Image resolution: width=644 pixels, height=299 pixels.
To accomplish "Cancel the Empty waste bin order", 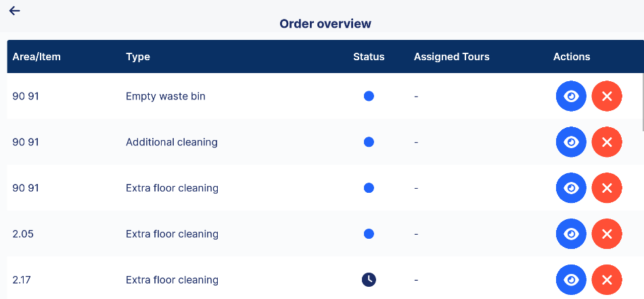I will coord(607,96).
